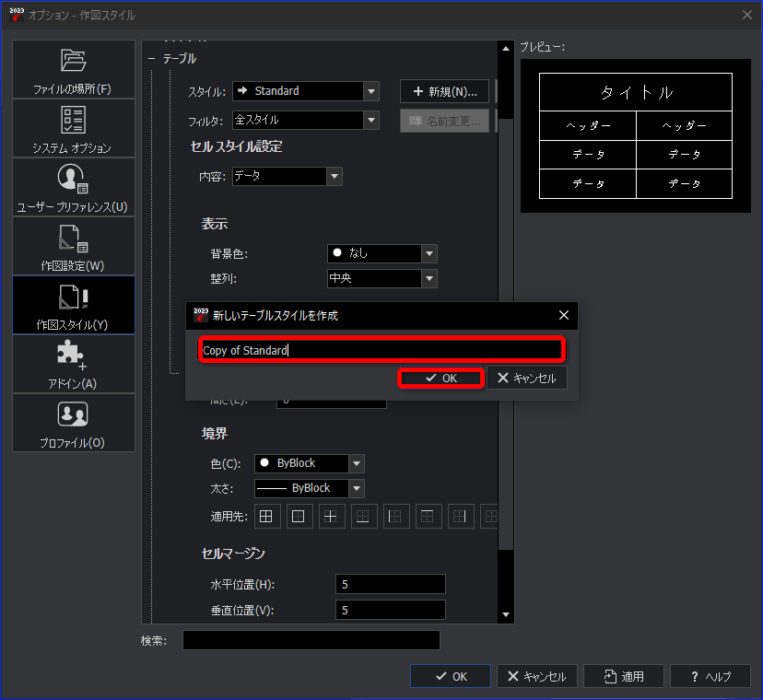The image size is (763, 700).
Task: Click the セルマージン section heading
Action: pyautogui.click(x=233, y=554)
